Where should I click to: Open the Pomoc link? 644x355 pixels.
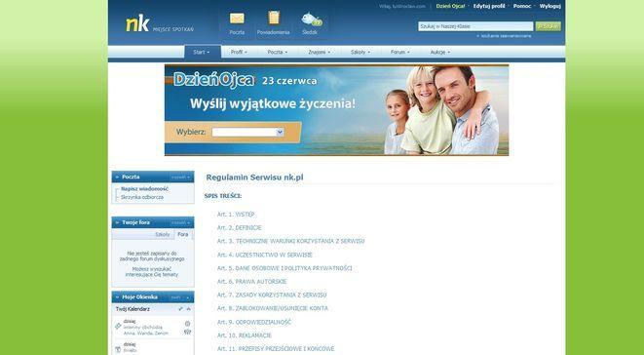click(522, 6)
